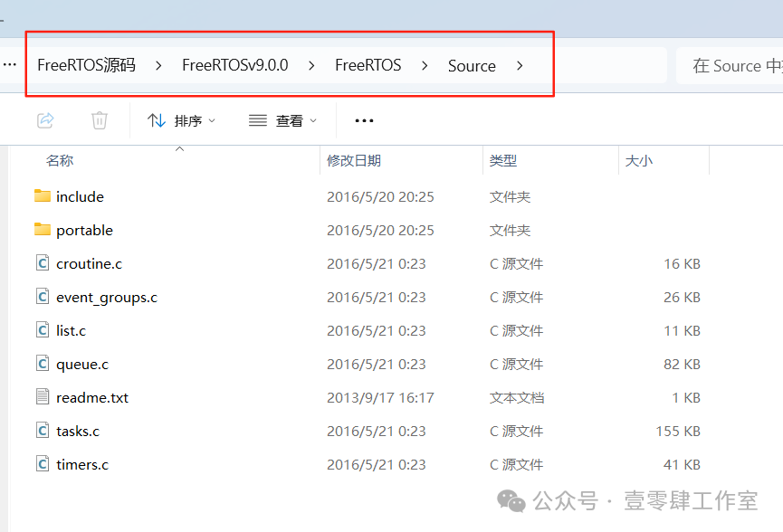Viewport: 783px width, 532px height.
Task: Click readme.txt date 2013/9/17 16:17
Action: click(x=380, y=398)
